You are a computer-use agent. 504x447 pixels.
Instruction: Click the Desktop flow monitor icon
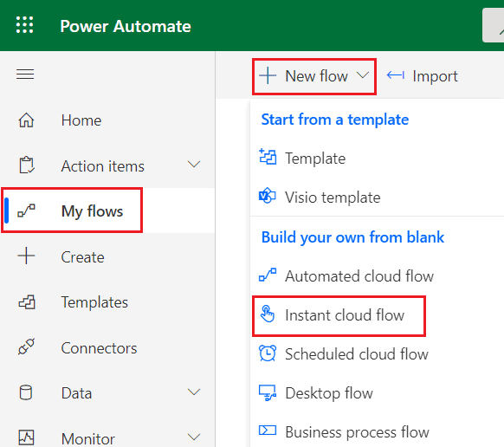pos(268,392)
